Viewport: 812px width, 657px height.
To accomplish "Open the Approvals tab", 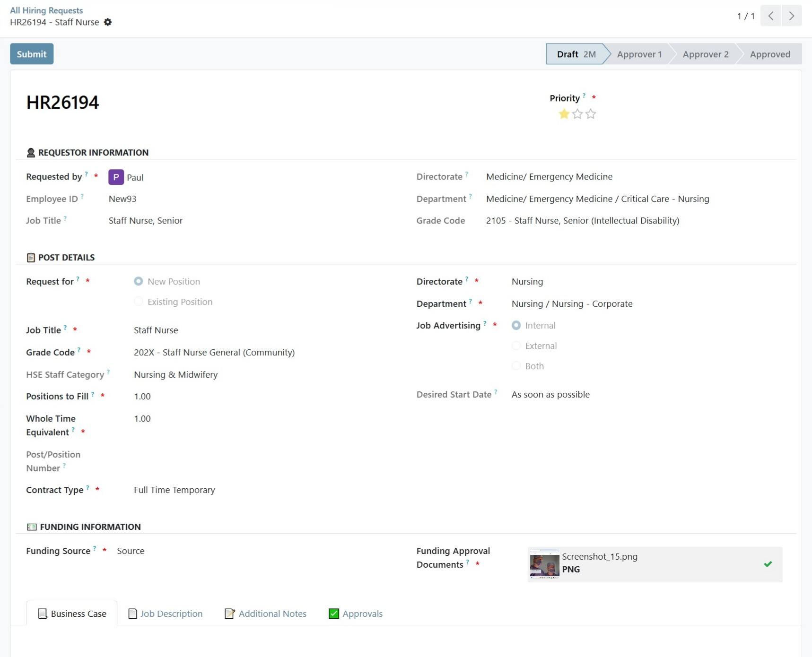I will (356, 614).
